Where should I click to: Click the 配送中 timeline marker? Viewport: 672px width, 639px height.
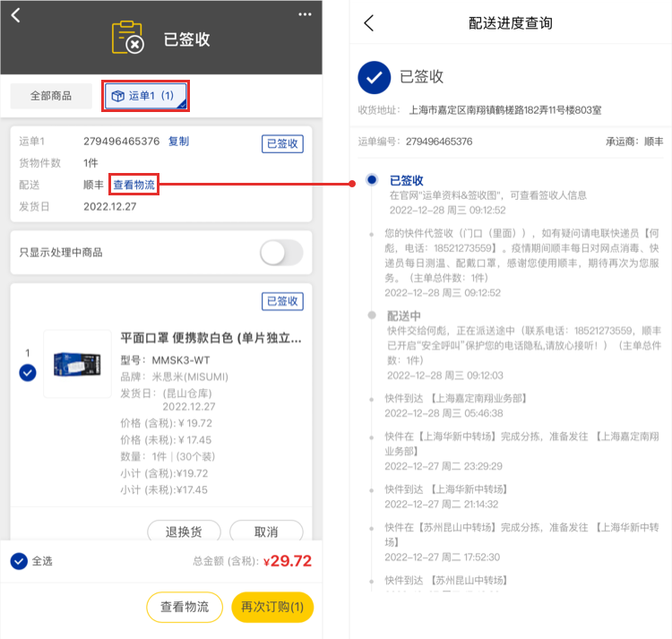coord(372,315)
